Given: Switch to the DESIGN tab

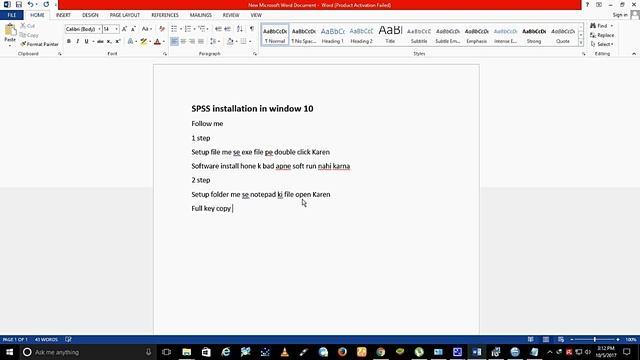Looking at the screenshot, I should (90, 15).
